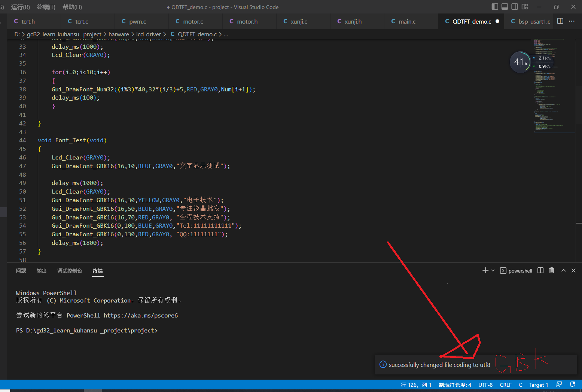The image size is (582, 392).
Task: Kill terminal using the trash icon
Action: click(552, 270)
